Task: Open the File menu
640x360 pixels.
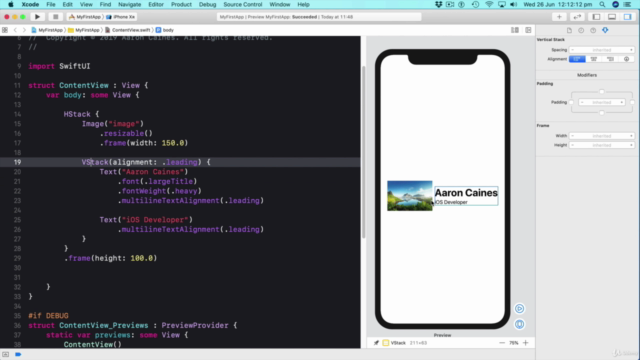Action: click(51, 4)
